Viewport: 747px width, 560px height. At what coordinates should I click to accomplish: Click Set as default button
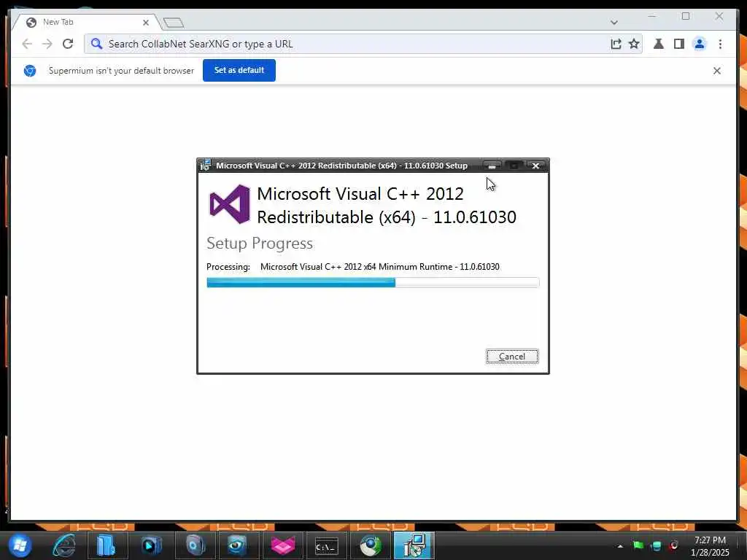click(239, 70)
